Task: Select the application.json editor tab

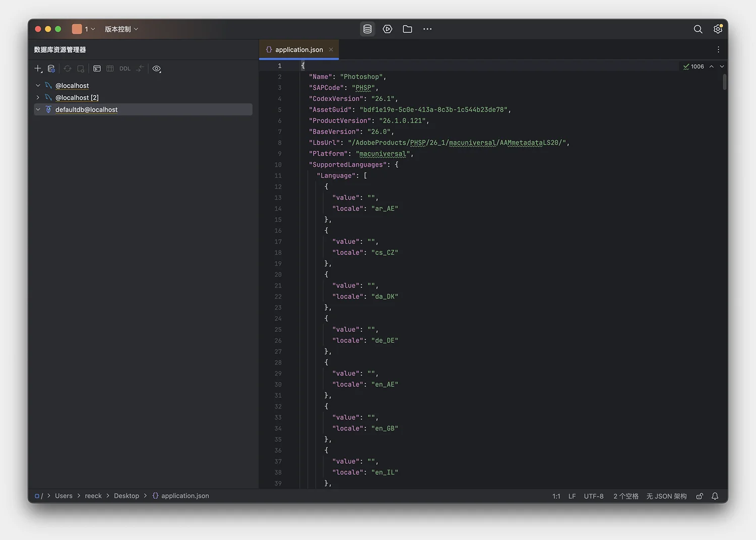Action: (x=299, y=49)
